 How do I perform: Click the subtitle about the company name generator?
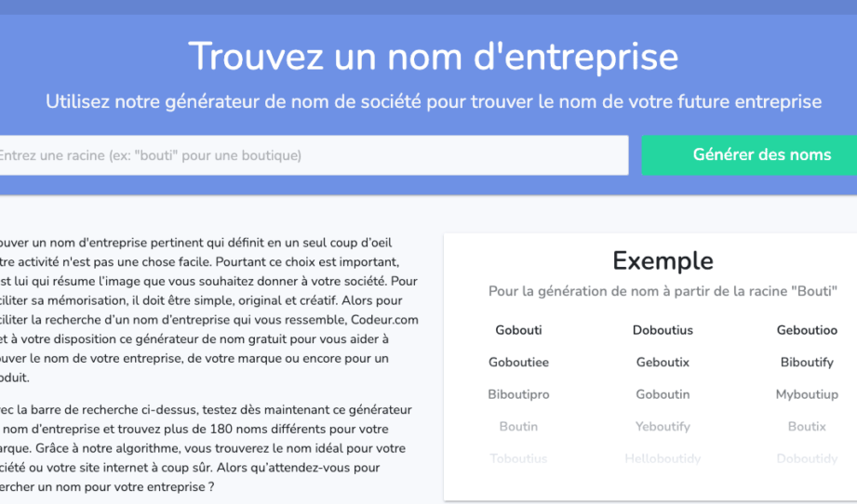click(x=434, y=101)
